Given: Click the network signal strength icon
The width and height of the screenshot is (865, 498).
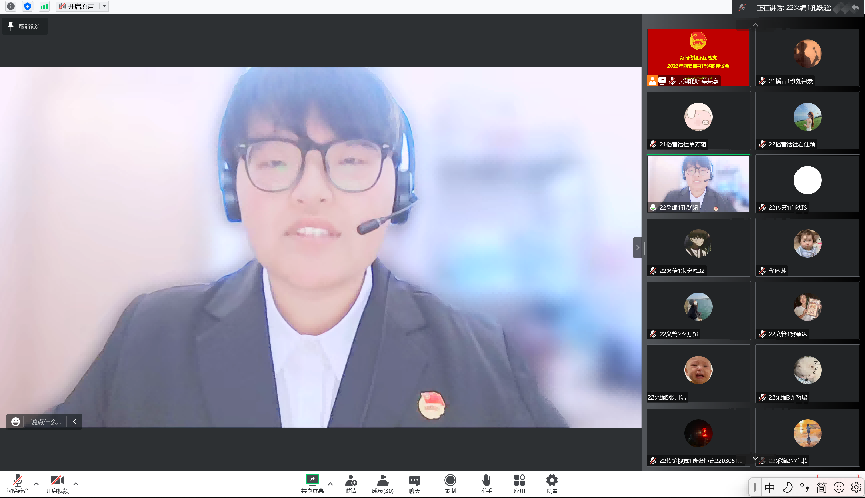Looking at the screenshot, I should 44,6.
